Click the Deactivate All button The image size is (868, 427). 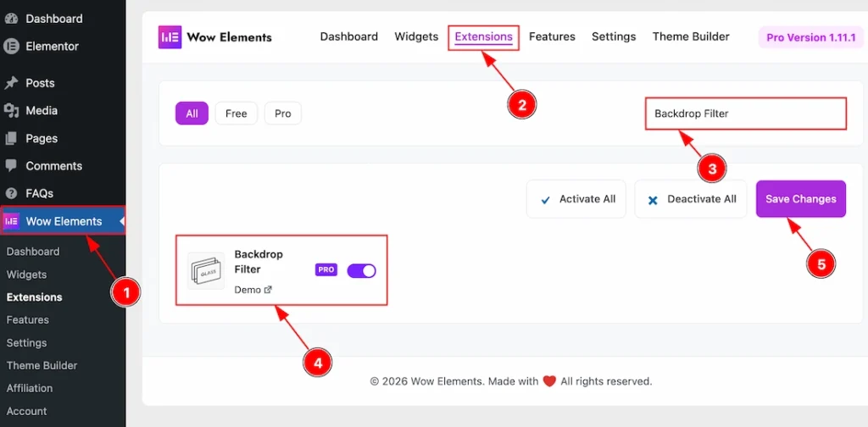coord(690,199)
